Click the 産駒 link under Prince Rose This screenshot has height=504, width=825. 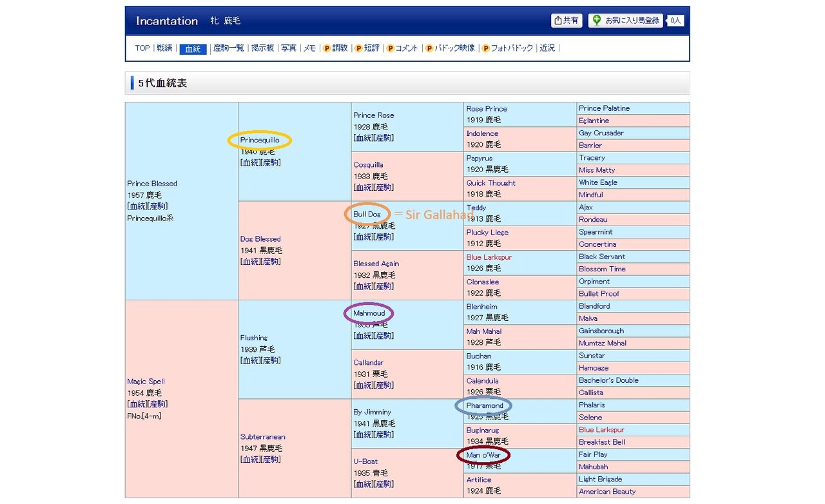(384, 138)
